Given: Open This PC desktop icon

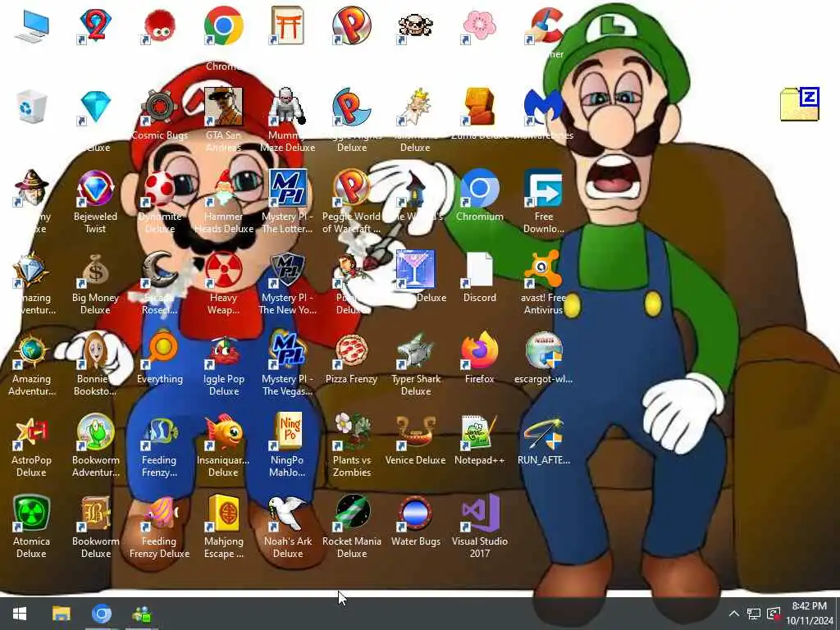Looking at the screenshot, I should [x=32, y=27].
